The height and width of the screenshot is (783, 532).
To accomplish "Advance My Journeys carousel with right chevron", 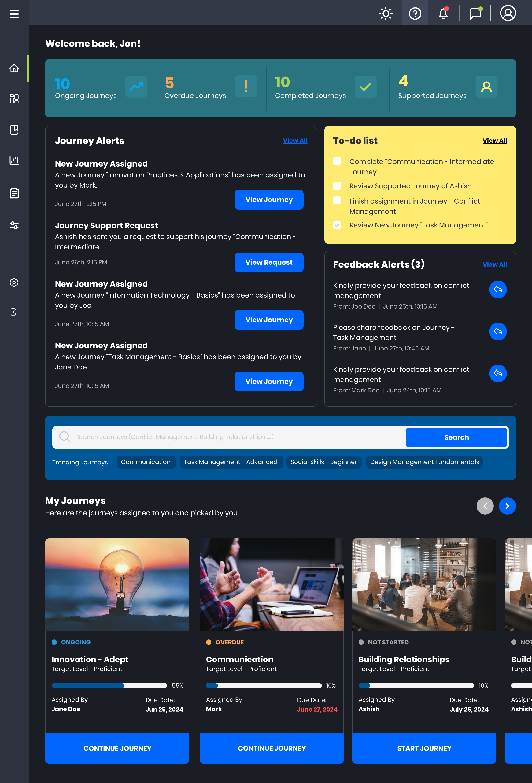I will click(507, 506).
